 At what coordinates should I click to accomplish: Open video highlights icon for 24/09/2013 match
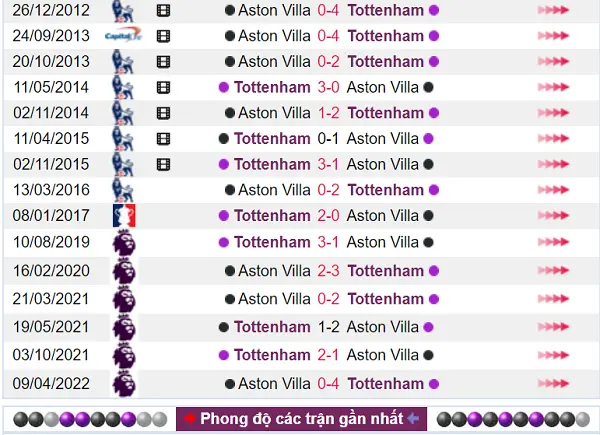tap(163, 36)
